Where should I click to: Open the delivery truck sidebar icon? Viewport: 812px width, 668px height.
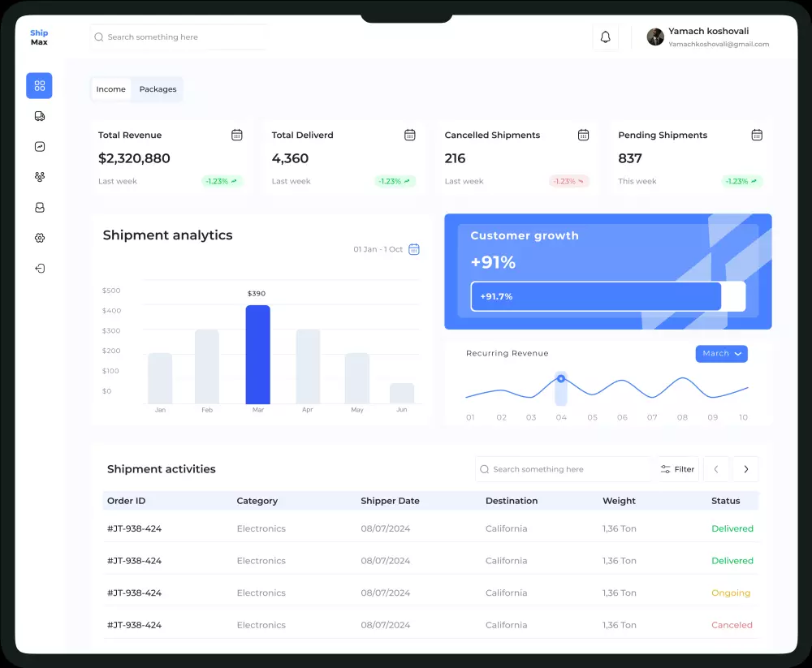(x=39, y=116)
